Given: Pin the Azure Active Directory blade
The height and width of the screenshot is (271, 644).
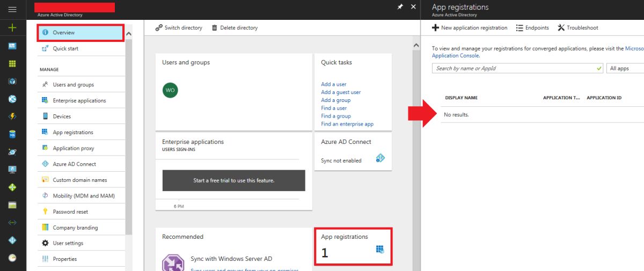Looking at the screenshot, I should pyautogui.click(x=400, y=7).
